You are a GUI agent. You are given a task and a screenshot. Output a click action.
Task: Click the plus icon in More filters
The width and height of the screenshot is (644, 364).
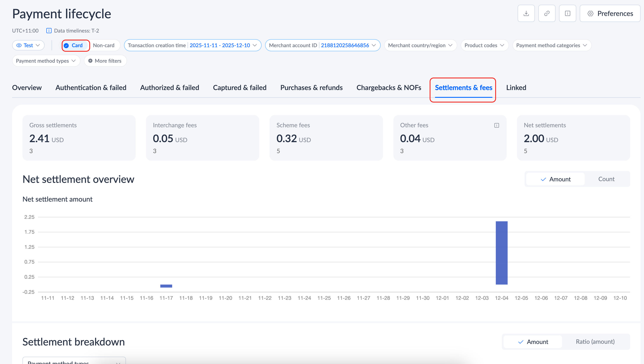tap(90, 61)
